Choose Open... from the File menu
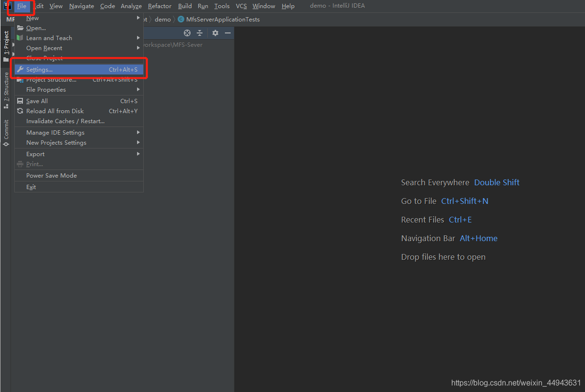This screenshot has height=392, width=585. coord(79,28)
